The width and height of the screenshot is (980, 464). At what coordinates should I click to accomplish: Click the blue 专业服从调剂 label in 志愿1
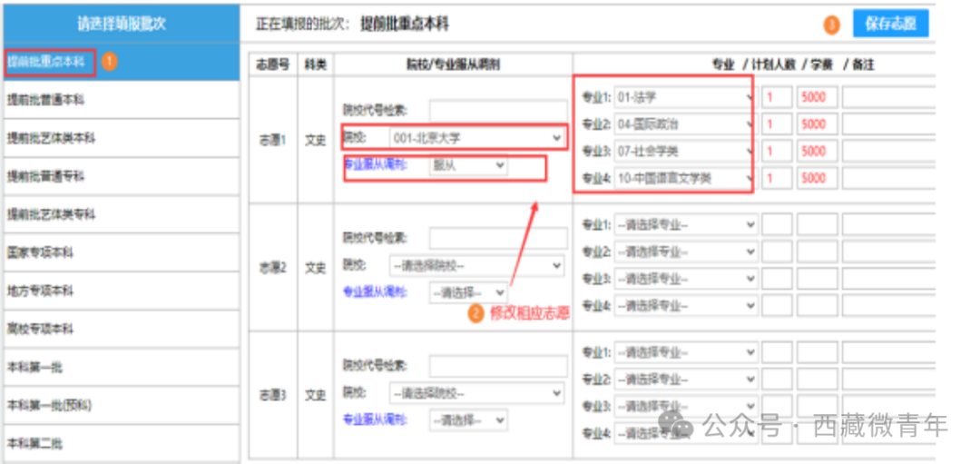[375, 165]
